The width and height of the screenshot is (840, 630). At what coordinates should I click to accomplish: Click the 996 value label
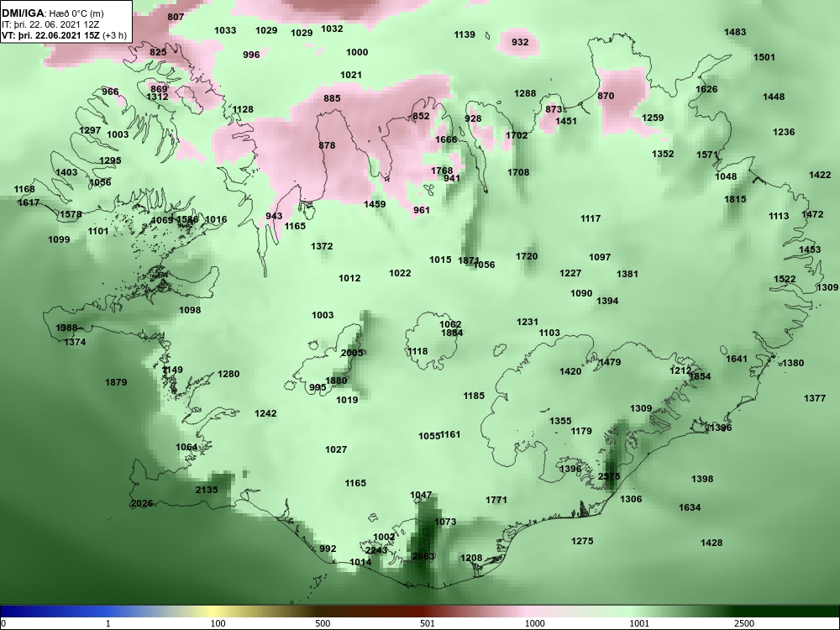[x=251, y=54]
